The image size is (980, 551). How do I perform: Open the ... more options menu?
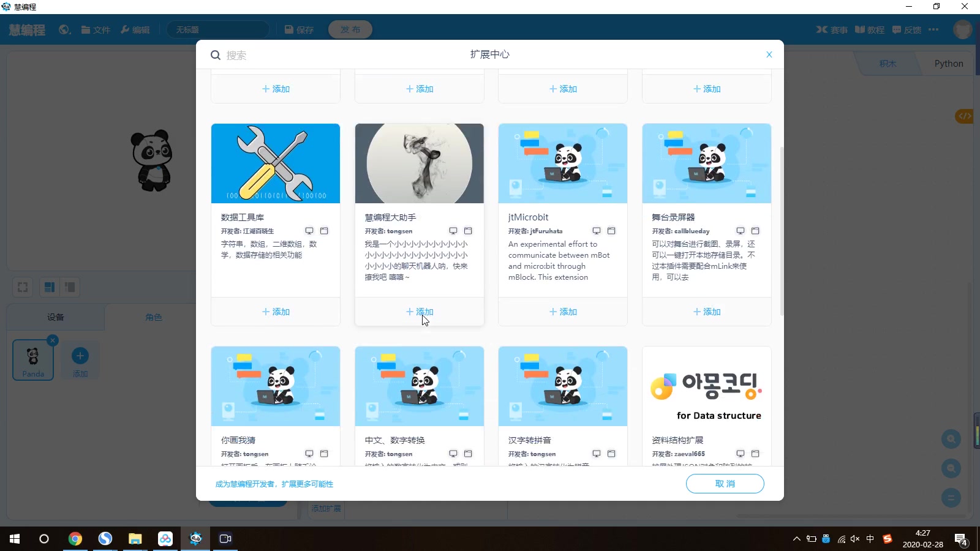click(933, 29)
